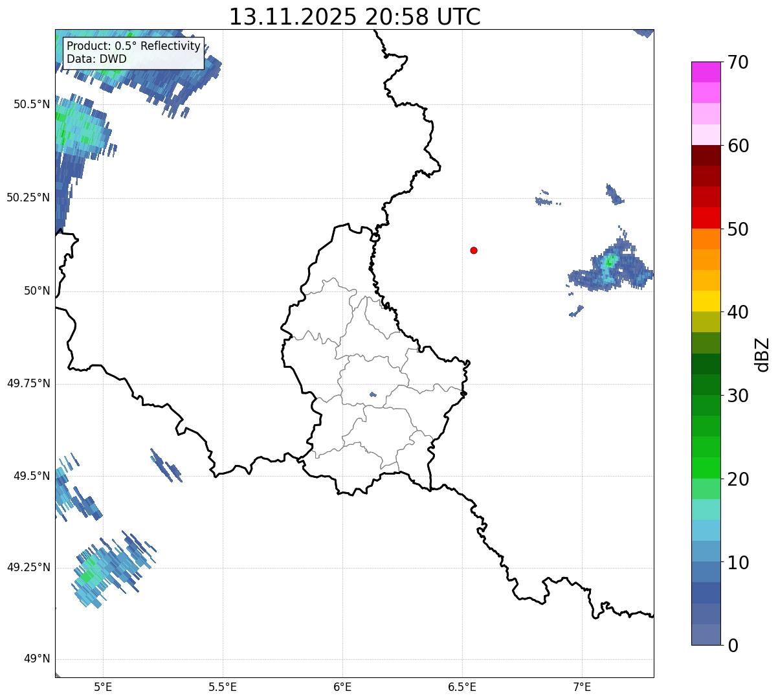Click the colorbar 40 tick label
The height and width of the screenshot is (700, 778).
pos(738,312)
